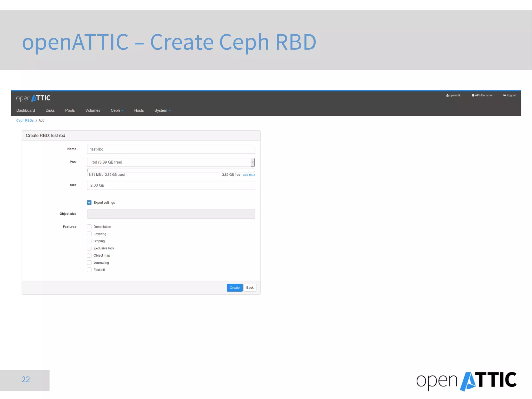Enable the Striping feature

(x=89, y=241)
